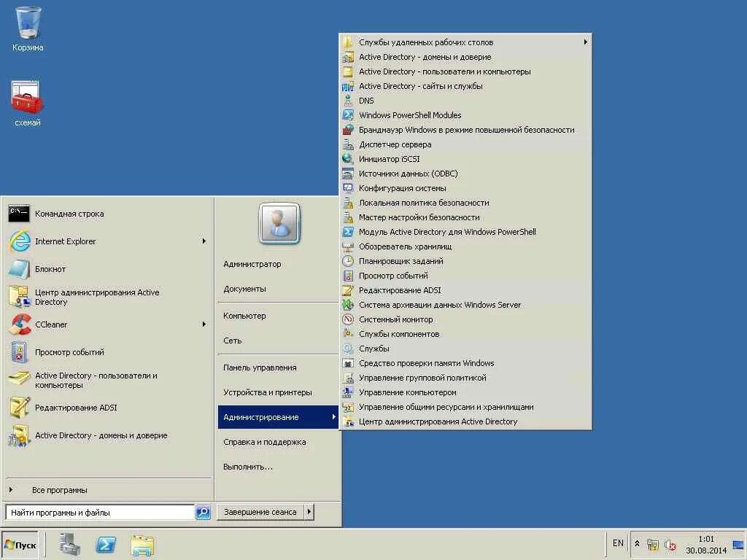Launch CCleaner icon in Start menu

19,324
